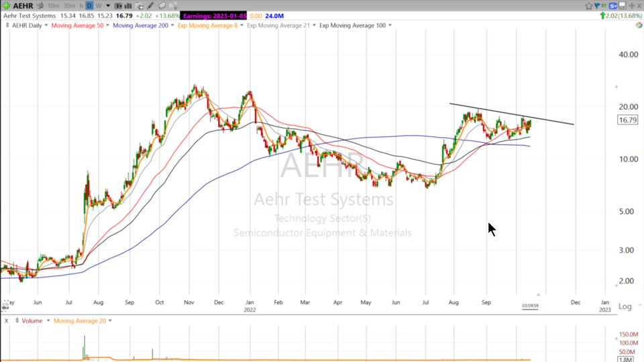Click the blue flag icon

point(597,6)
